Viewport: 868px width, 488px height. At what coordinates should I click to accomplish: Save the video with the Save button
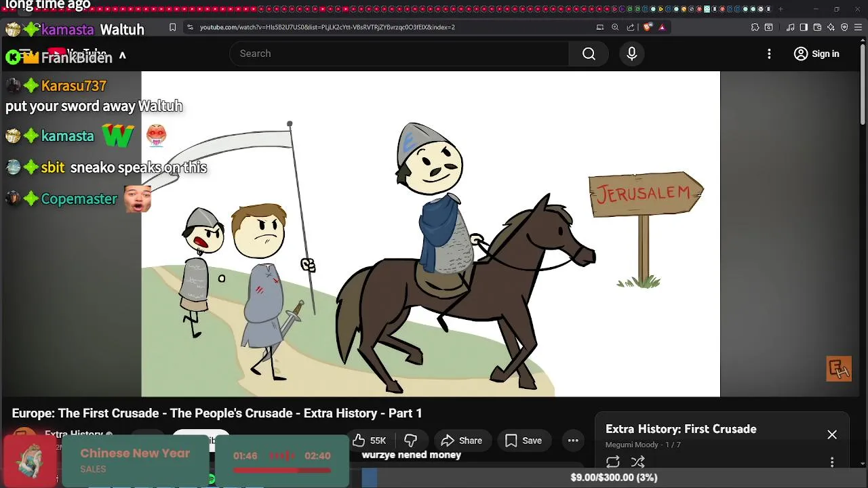(524, 441)
